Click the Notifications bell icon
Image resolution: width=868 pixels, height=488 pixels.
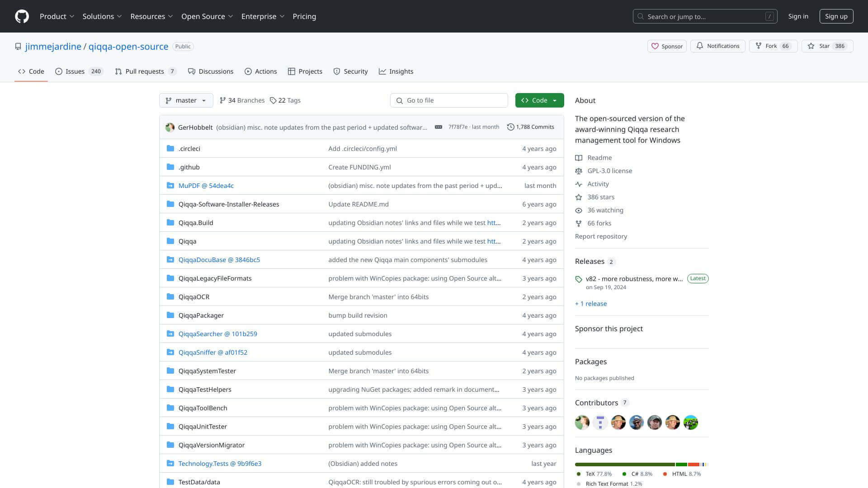700,46
